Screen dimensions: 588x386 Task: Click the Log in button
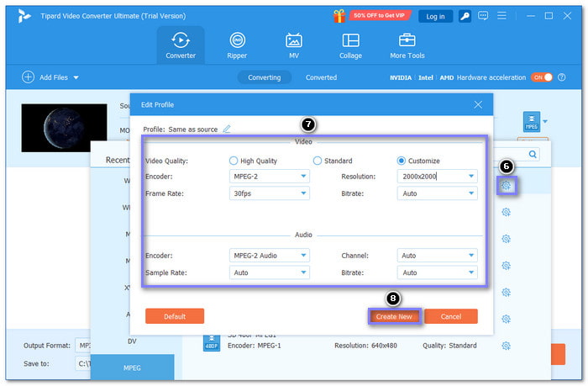(435, 16)
